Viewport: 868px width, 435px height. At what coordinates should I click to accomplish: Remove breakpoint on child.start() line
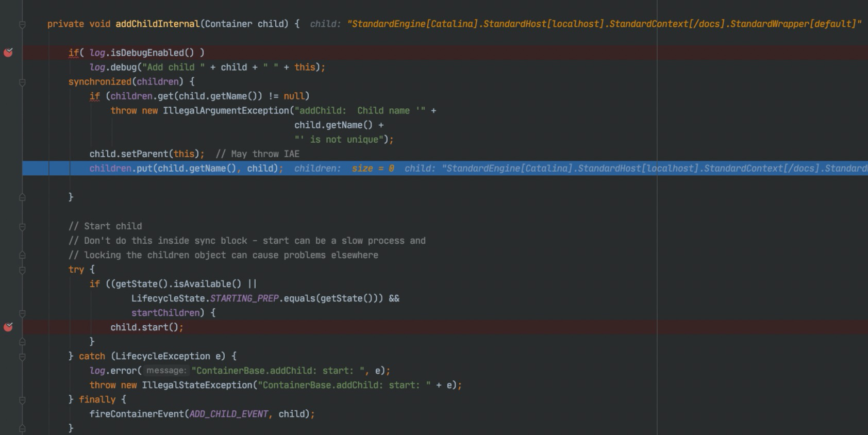coord(8,327)
